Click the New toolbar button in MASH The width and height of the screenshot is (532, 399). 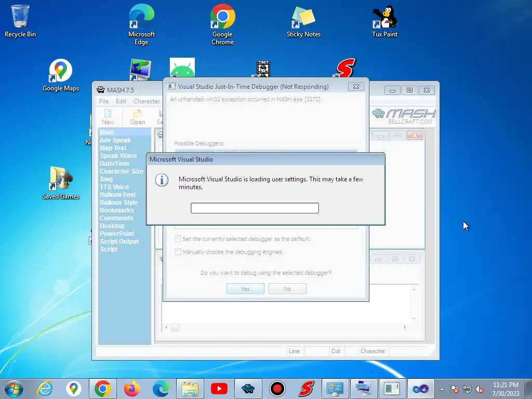point(108,117)
